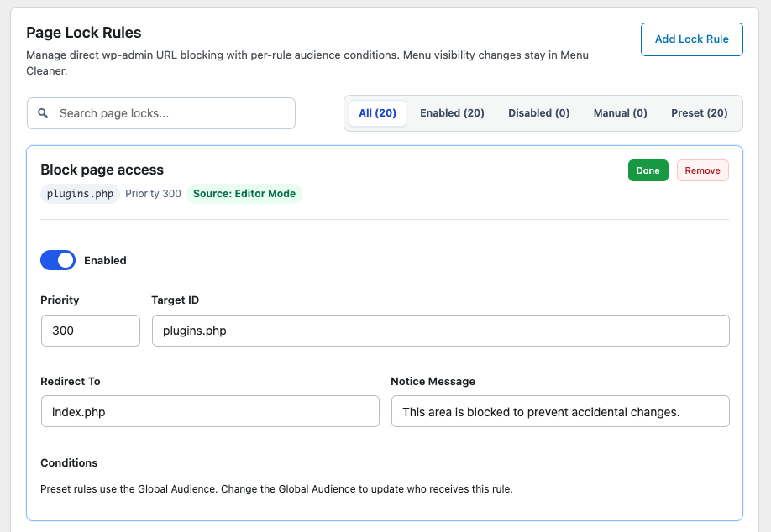Click the Block page access heading
771x532 pixels.
[x=102, y=170]
